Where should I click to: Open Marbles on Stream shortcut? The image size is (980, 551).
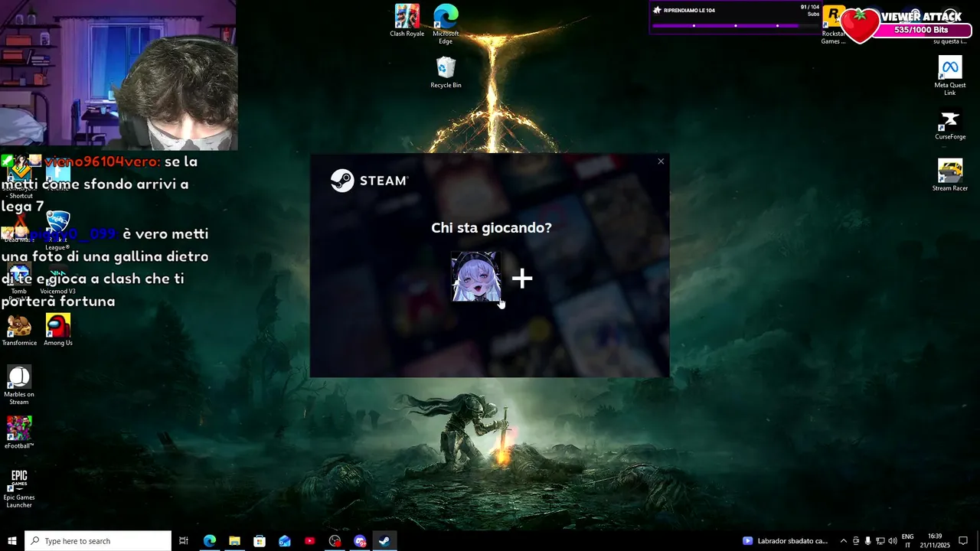19,385
